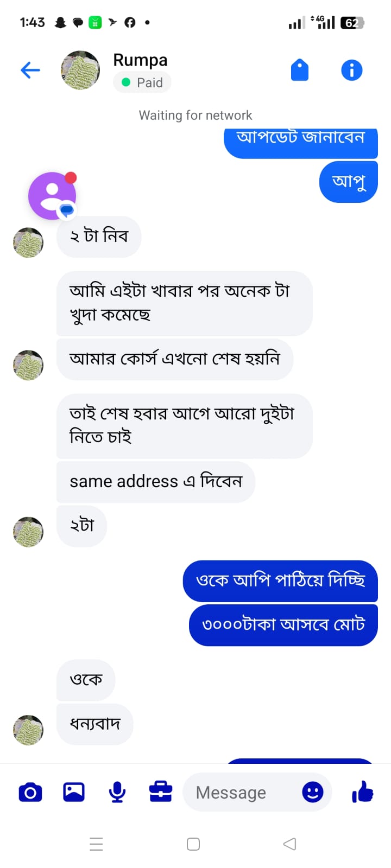The width and height of the screenshot is (391, 868).
Task: Tap the "৩০০০টাকা আসবে মোট" sent message
Action: point(283,624)
